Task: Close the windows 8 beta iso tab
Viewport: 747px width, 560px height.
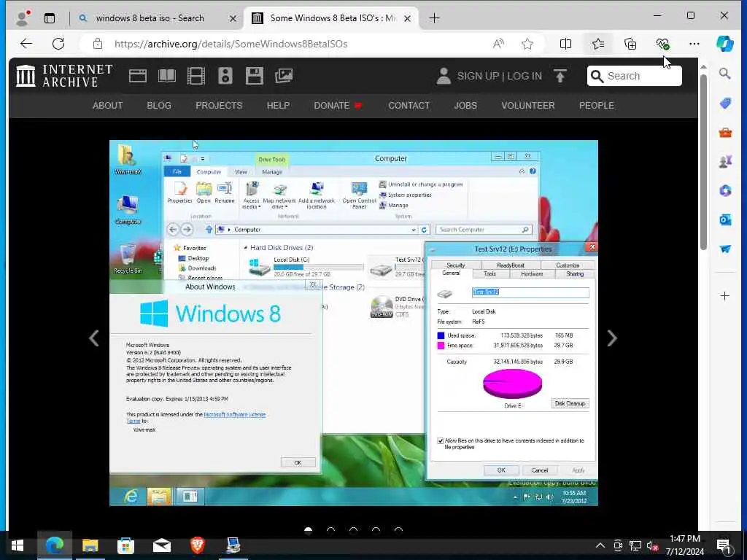Action: 233,18
